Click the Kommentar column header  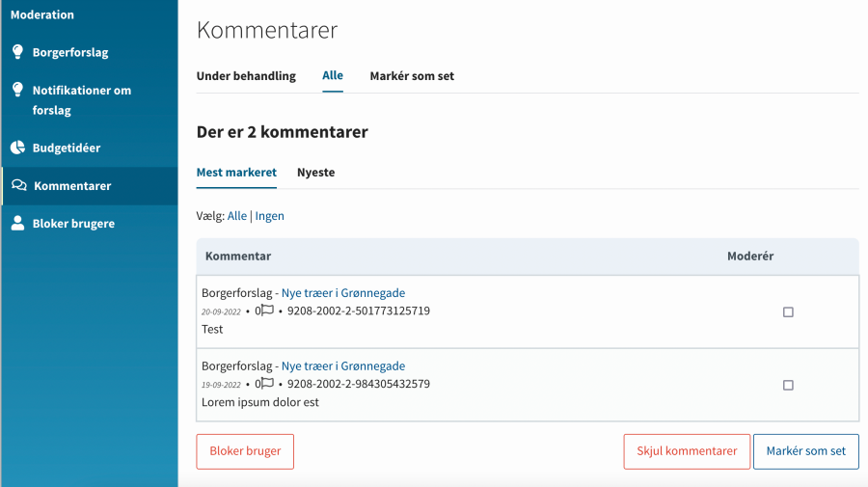click(x=238, y=256)
